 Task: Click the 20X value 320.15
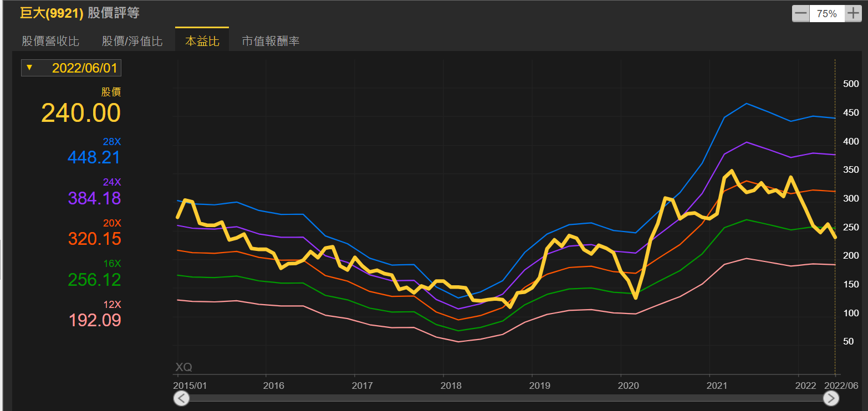pos(94,239)
